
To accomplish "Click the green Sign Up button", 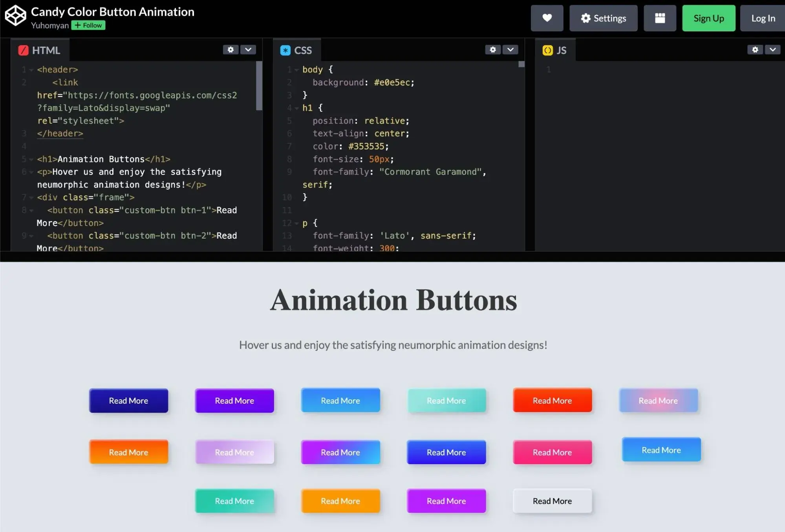I will point(708,18).
